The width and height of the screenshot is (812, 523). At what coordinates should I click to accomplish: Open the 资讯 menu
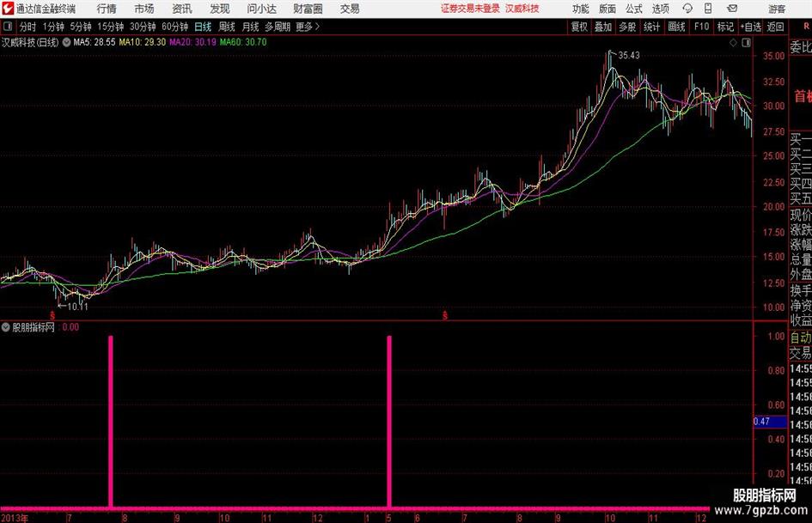coord(182,9)
